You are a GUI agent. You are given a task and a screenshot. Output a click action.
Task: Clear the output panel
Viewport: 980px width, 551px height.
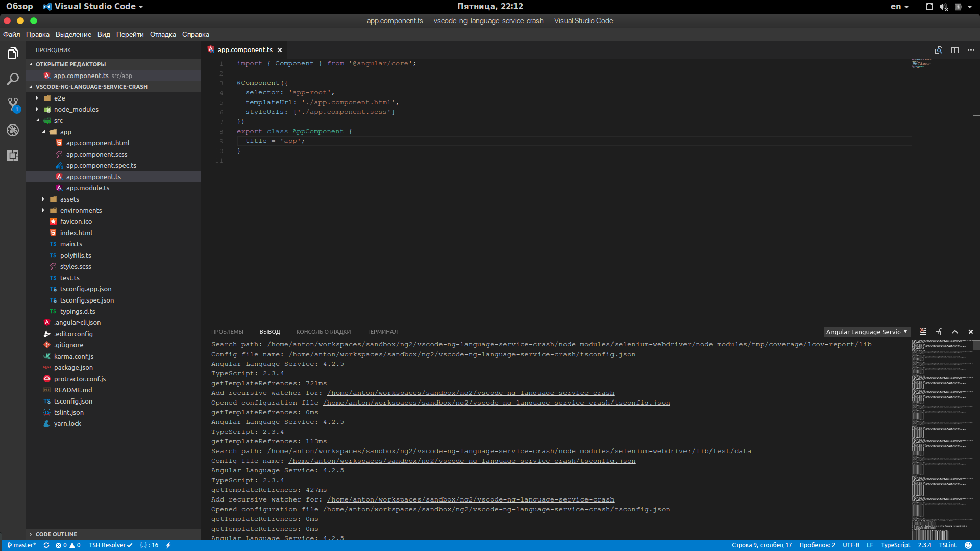coord(923,332)
